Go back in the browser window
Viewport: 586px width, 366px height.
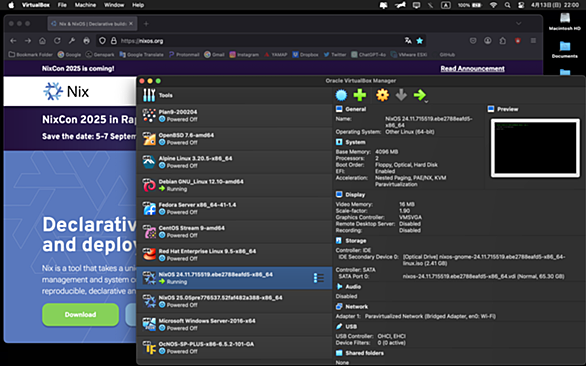(13, 41)
